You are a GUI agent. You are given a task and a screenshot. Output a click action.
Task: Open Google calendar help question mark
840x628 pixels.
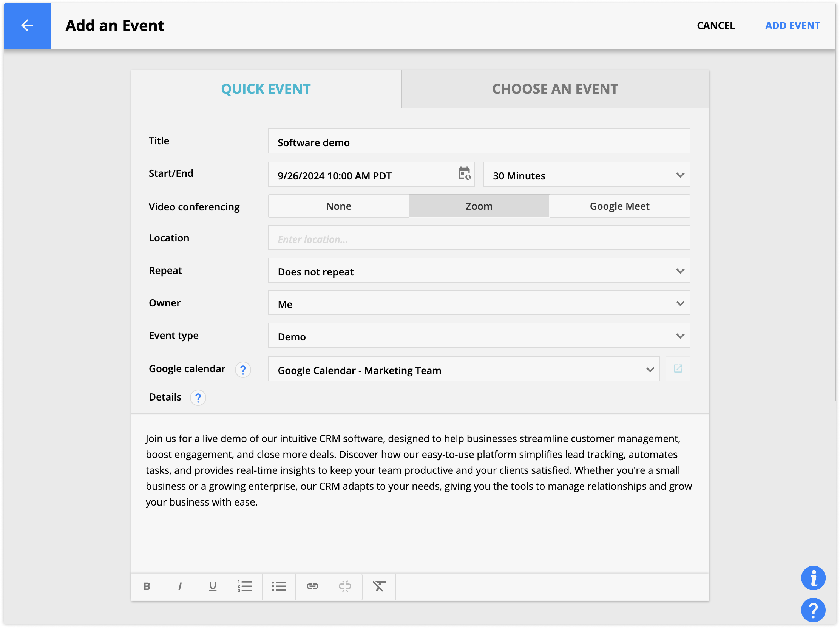[x=243, y=369]
